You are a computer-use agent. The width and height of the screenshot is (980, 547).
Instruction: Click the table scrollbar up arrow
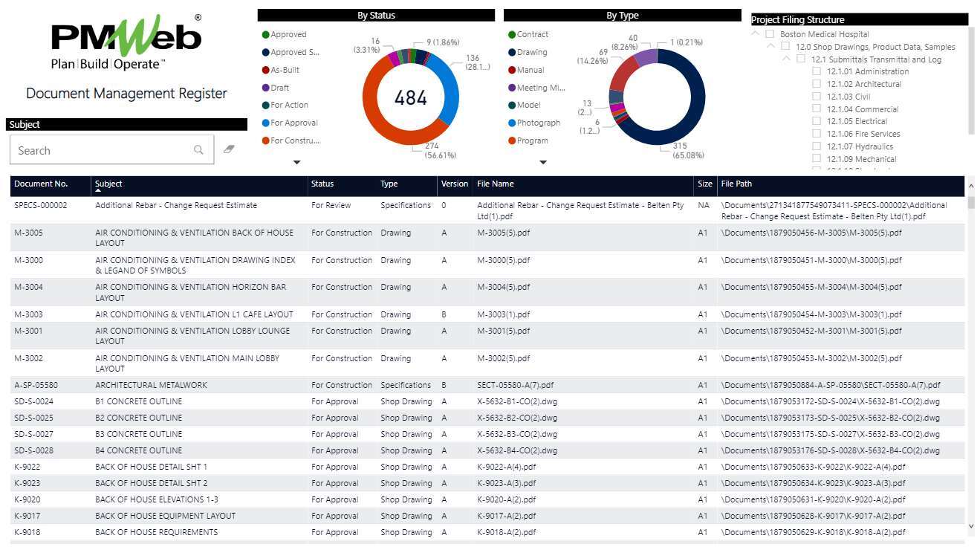pos(970,184)
